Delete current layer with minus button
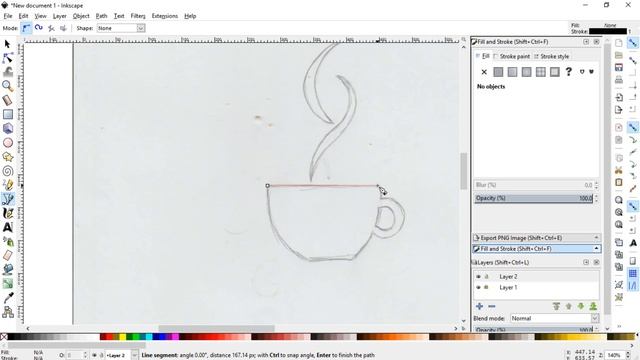 tap(492, 306)
